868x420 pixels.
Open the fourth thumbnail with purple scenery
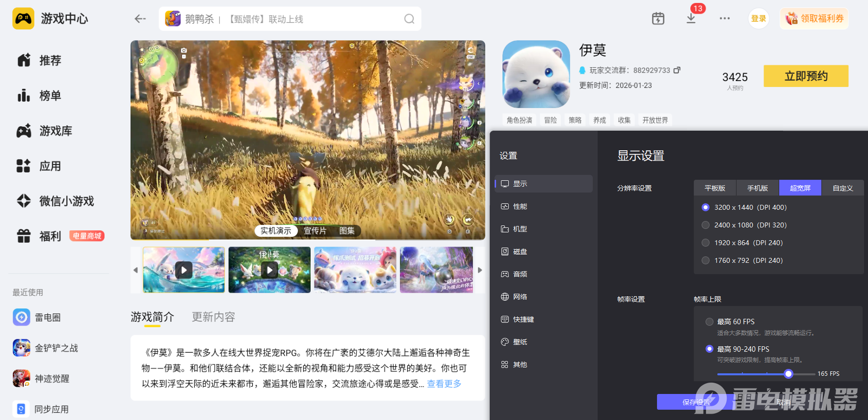pyautogui.click(x=437, y=270)
